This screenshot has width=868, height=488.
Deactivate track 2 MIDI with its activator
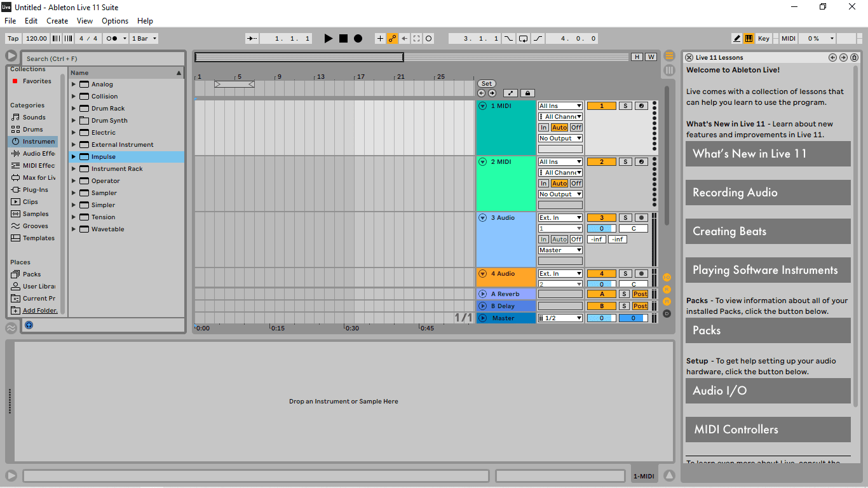pos(602,162)
